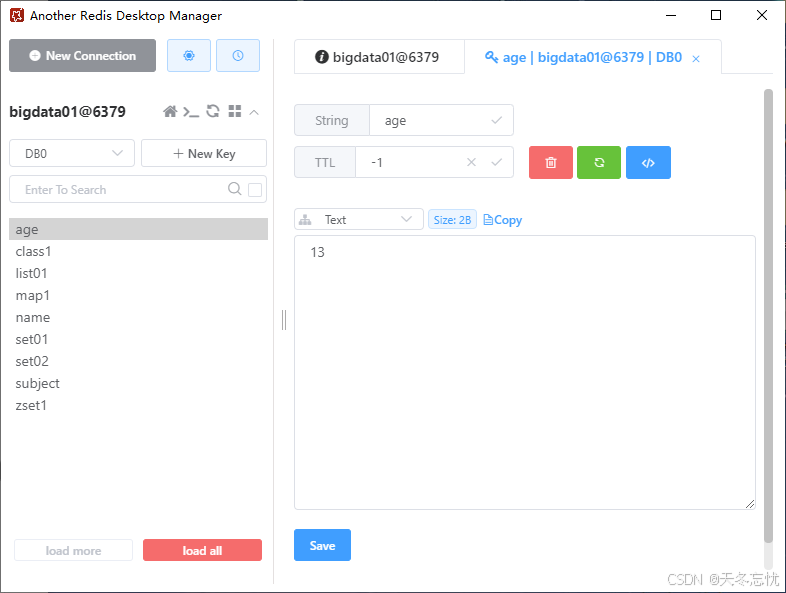This screenshot has height=593, width=786.
Task: Click the search magnifier icon
Action: pos(234,189)
